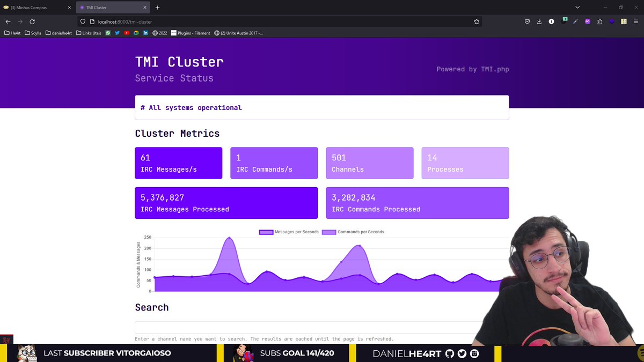The height and width of the screenshot is (362, 644).
Task: Open the Twitter bookmark icon
Action: [x=117, y=33]
